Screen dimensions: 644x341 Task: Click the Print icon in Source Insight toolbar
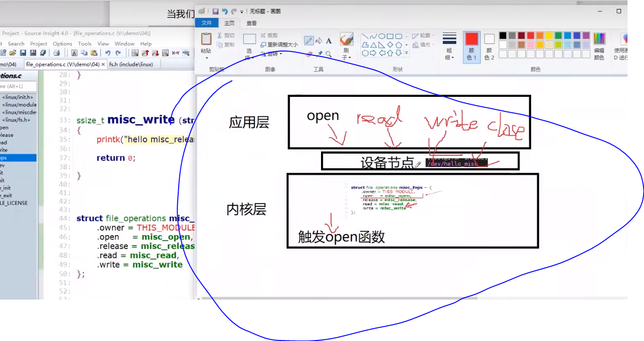coord(56,53)
